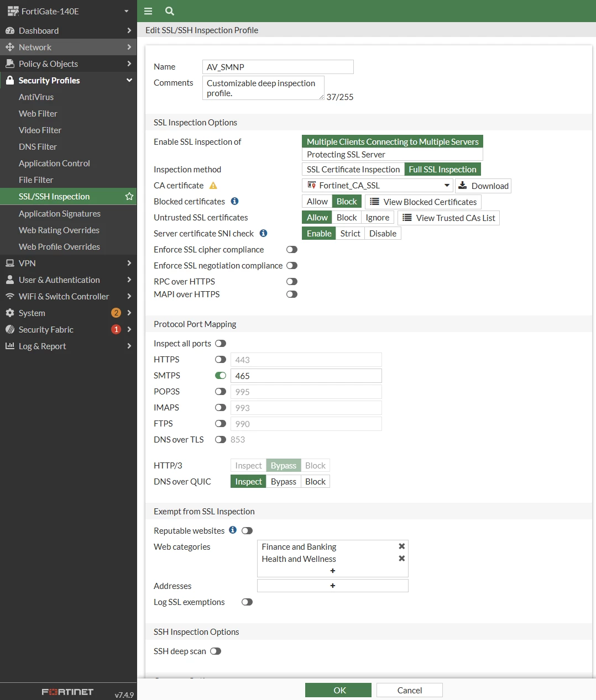Image resolution: width=596 pixels, height=700 pixels.
Task: Remove Finance and Banking category with X
Action: 402,546
